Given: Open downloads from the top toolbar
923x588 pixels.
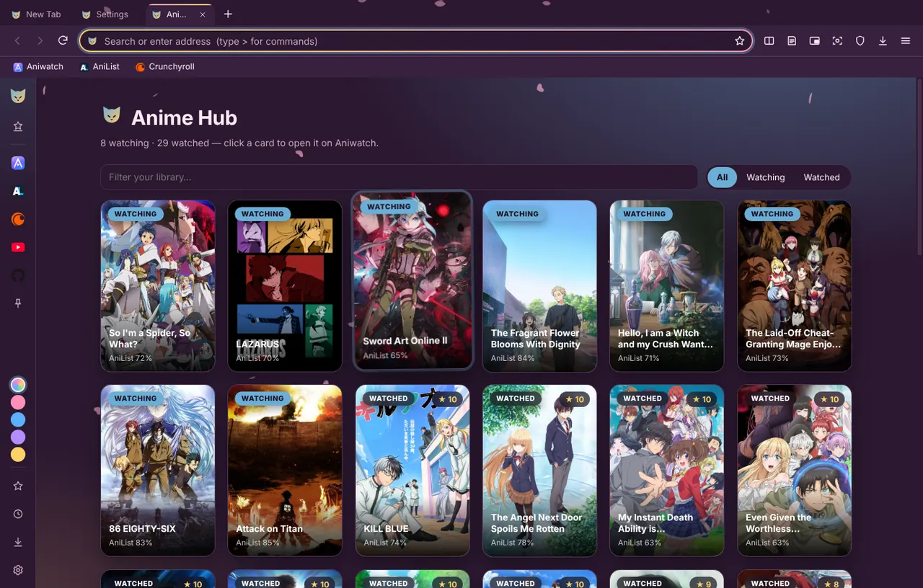Looking at the screenshot, I should (x=883, y=41).
